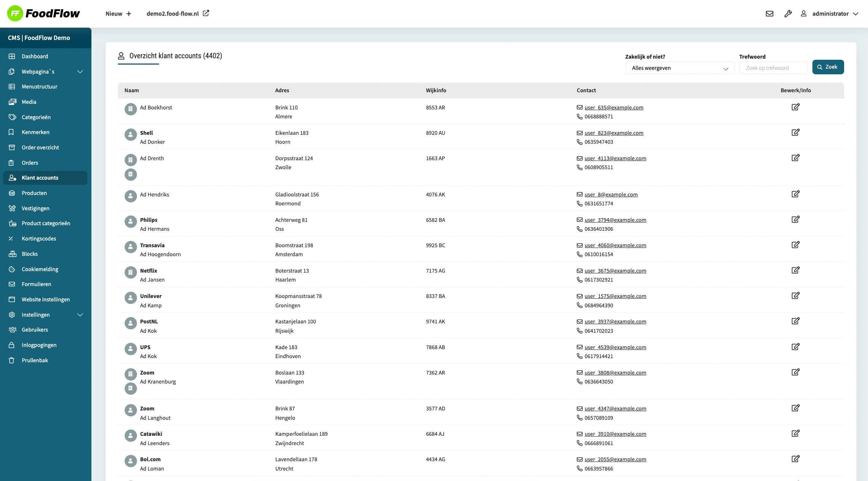
Task: Expand the Instellingen sidebar section
Action: pyautogui.click(x=80, y=315)
